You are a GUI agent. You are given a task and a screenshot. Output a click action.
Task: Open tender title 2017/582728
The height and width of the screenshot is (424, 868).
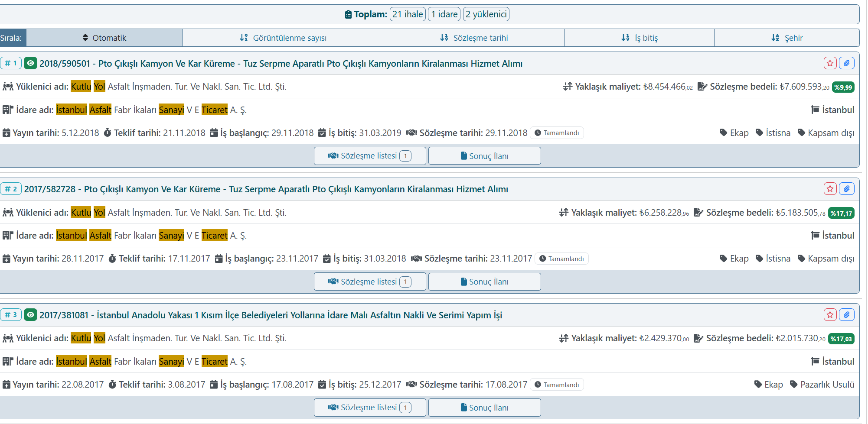click(x=266, y=189)
